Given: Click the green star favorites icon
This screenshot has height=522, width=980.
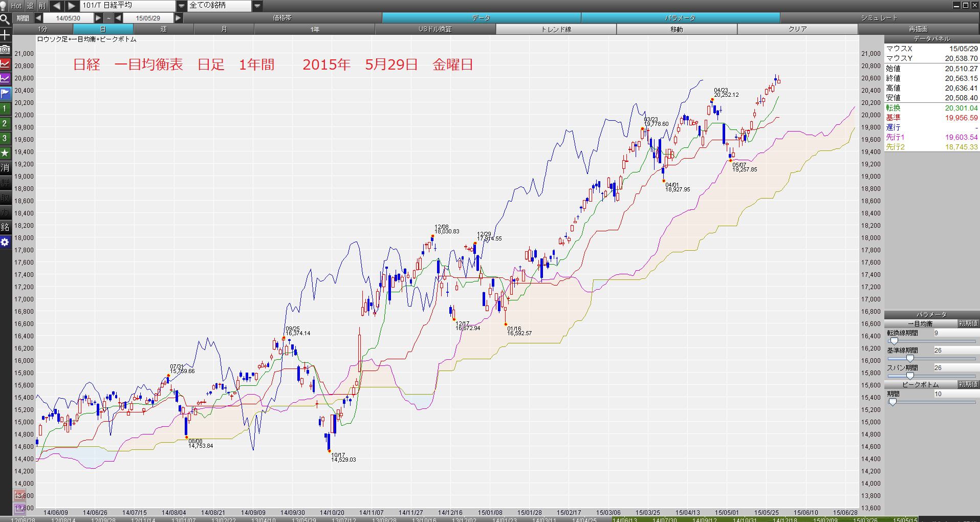Looking at the screenshot, I should 5,153.
